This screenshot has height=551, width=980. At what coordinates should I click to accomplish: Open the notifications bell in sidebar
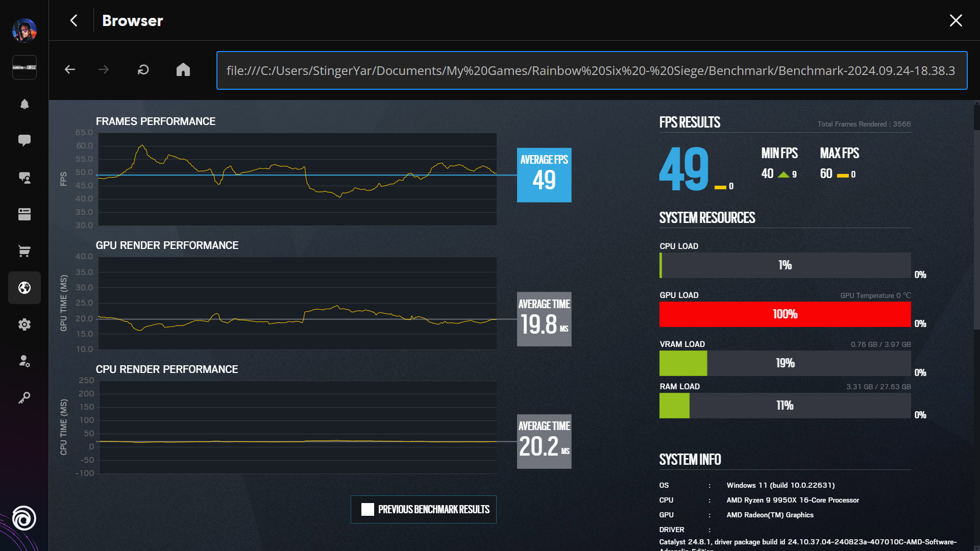click(x=24, y=104)
